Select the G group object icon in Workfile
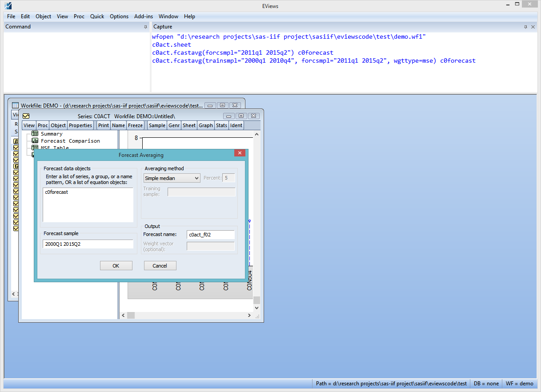This screenshot has height=392, width=541. click(x=16, y=166)
